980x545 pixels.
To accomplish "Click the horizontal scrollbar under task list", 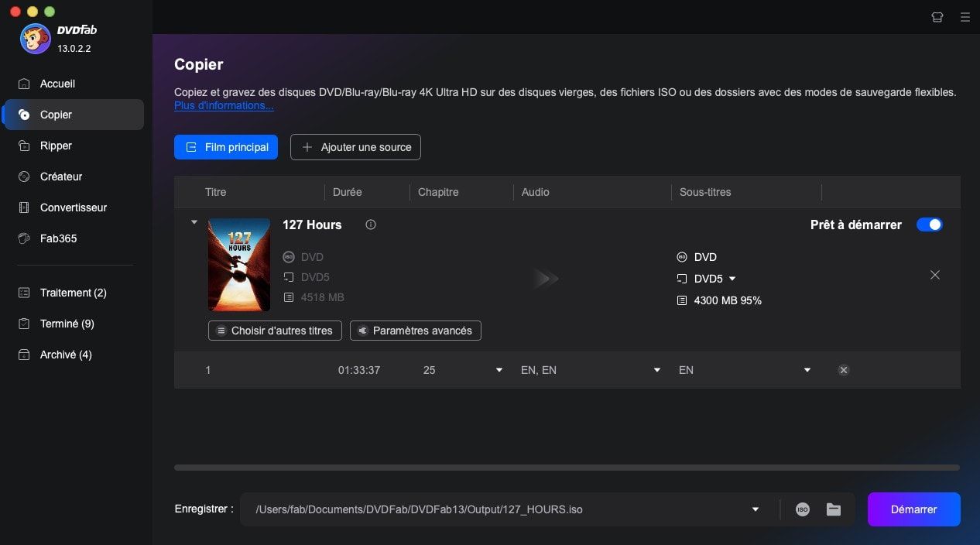I will 567,468.
